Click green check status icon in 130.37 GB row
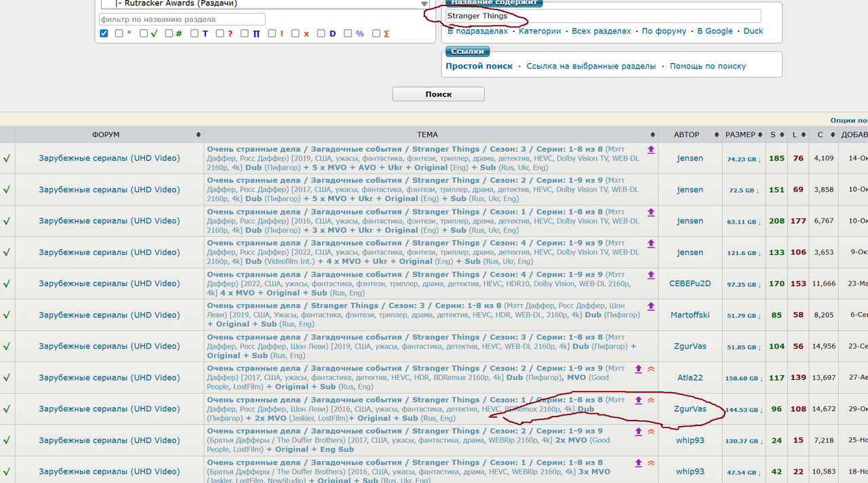 coord(7,440)
